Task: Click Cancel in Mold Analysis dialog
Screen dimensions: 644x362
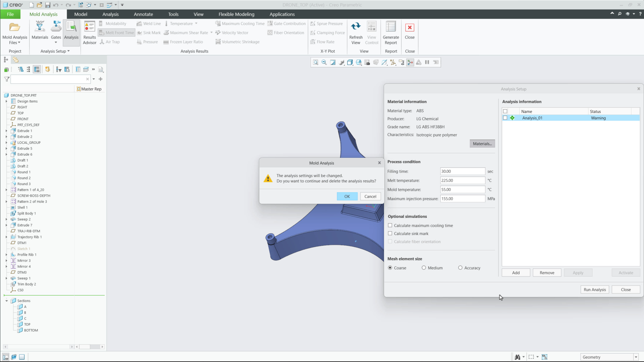Action: coord(370,196)
